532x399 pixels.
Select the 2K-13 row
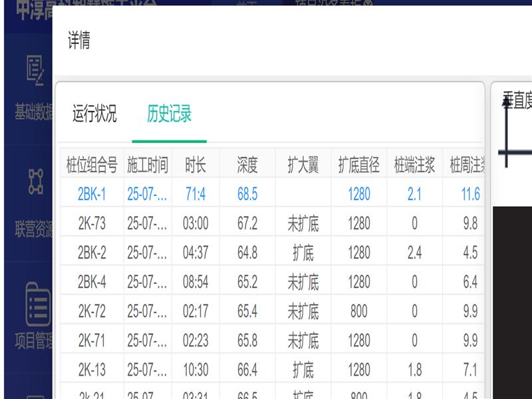(x=92, y=370)
